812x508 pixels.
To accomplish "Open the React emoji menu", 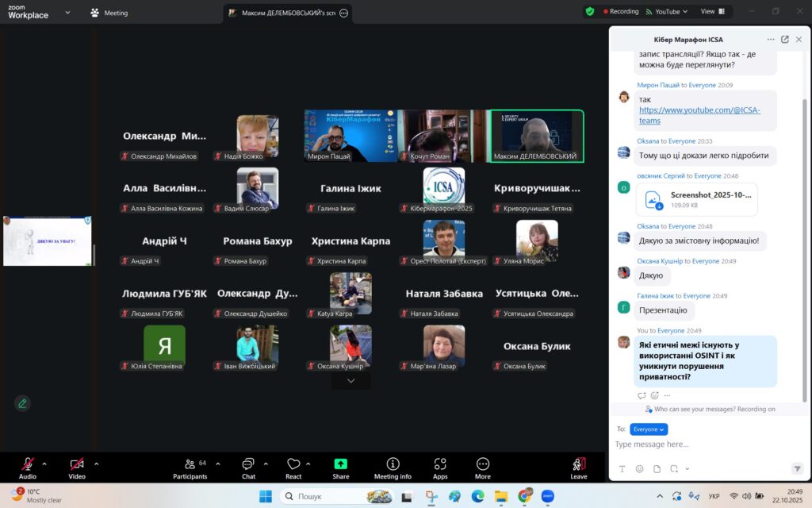I will pyautogui.click(x=293, y=468).
